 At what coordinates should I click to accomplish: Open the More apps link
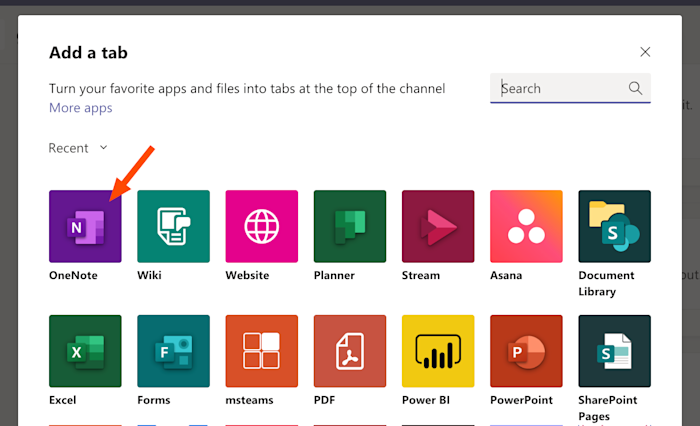[x=81, y=108]
